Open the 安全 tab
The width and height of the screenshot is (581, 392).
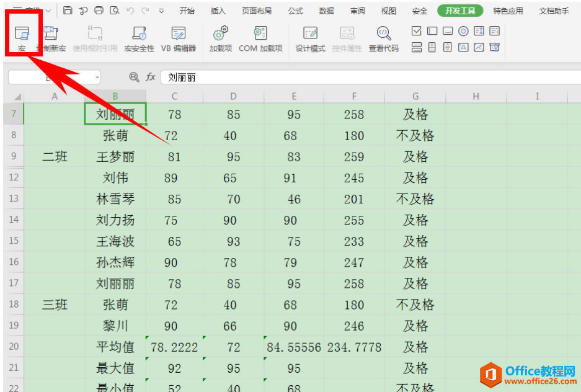click(420, 11)
